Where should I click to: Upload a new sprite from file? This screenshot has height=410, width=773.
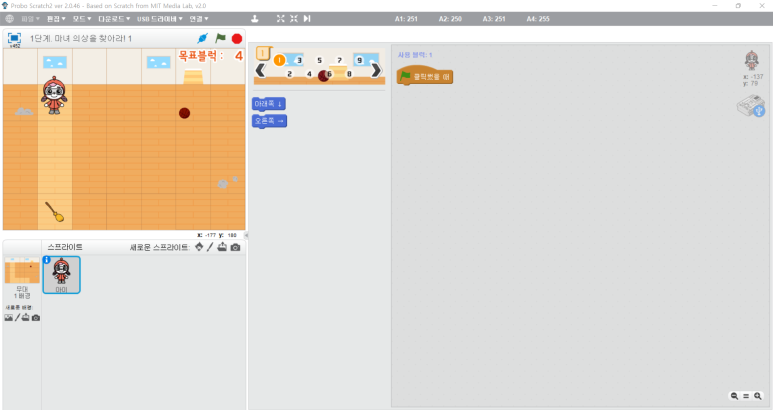coord(222,247)
